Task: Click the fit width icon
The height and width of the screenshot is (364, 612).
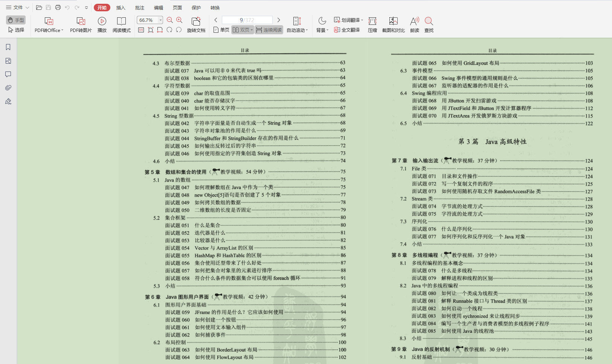Action: tap(160, 30)
